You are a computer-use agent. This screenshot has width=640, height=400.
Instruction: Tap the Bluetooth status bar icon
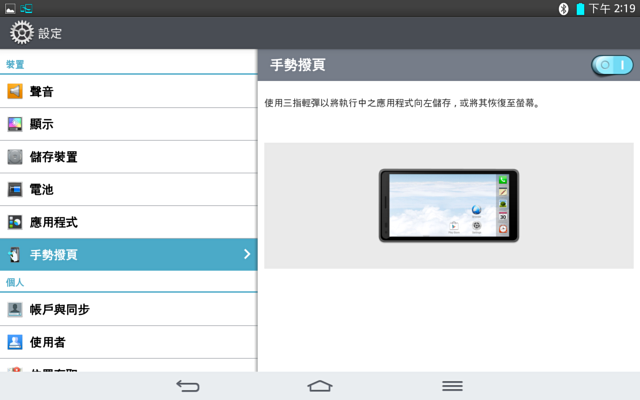click(x=563, y=9)
